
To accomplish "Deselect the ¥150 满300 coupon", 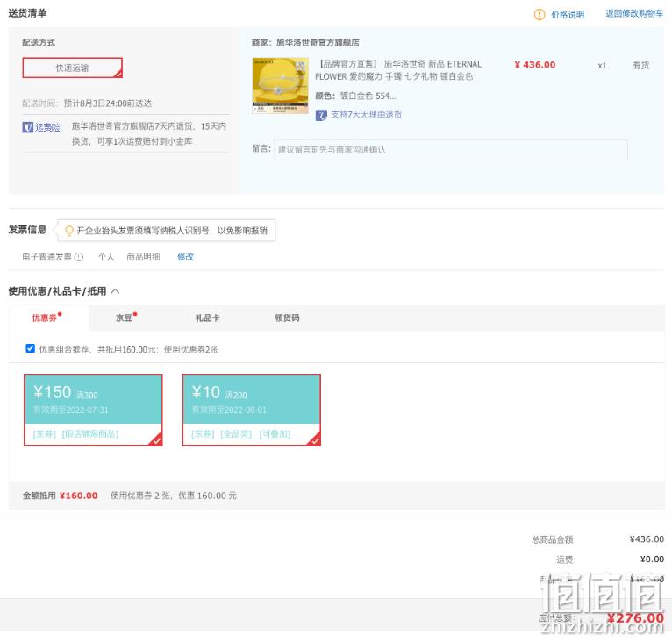I will [93, 410].
